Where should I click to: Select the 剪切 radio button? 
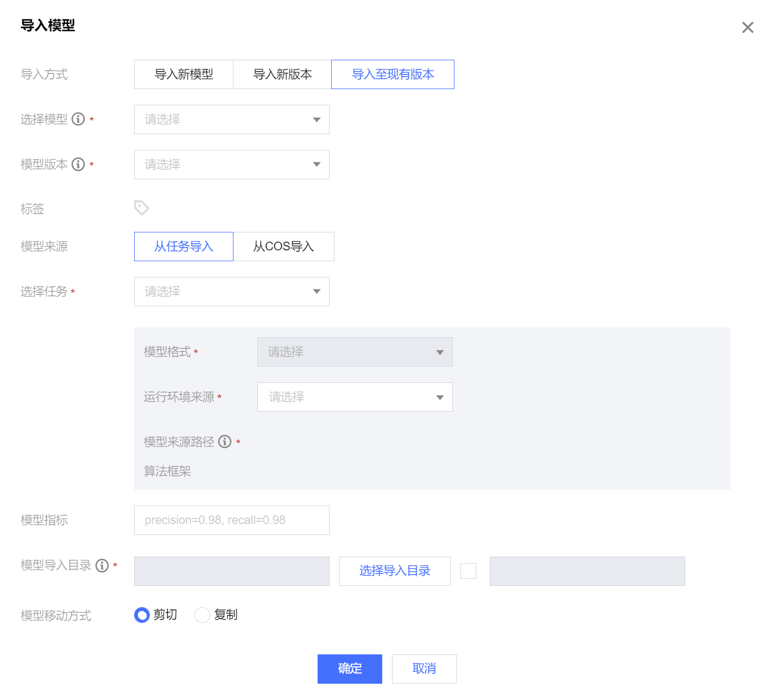(142, 615)
